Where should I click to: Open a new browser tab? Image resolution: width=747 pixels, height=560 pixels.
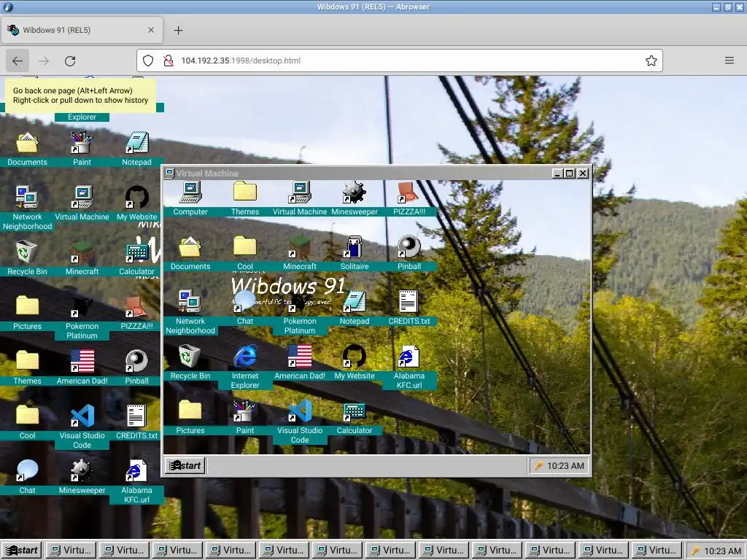178,30
